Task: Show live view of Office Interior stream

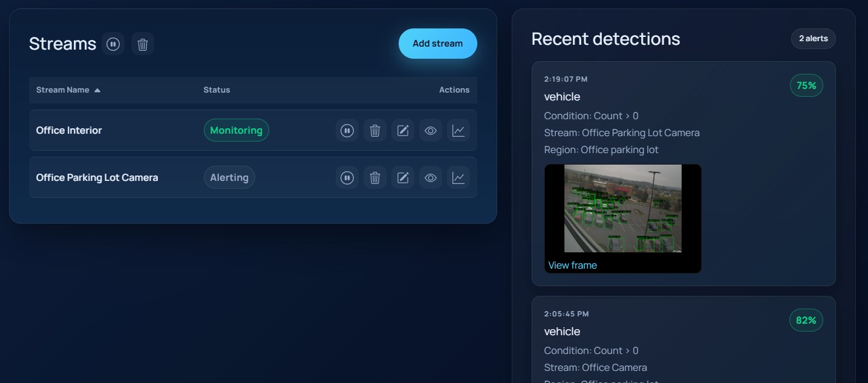Action: click(431, 130)
